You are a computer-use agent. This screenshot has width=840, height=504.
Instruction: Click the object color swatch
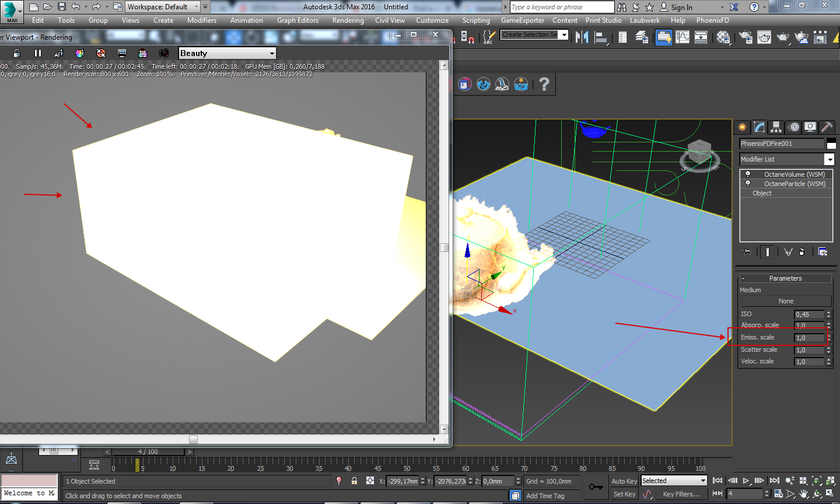coord(831,143)
